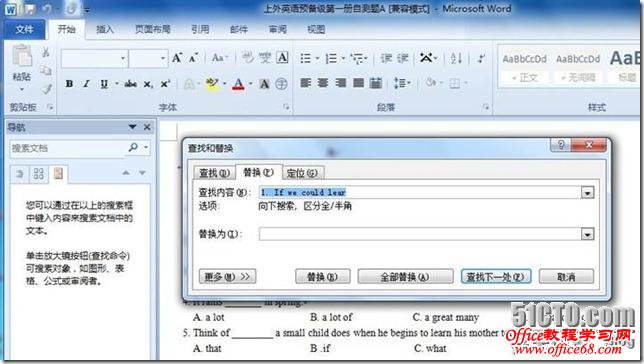Screen dimensions: 644x364
Task: Open the navigation pane options arrow
Action: pos(132,127)
